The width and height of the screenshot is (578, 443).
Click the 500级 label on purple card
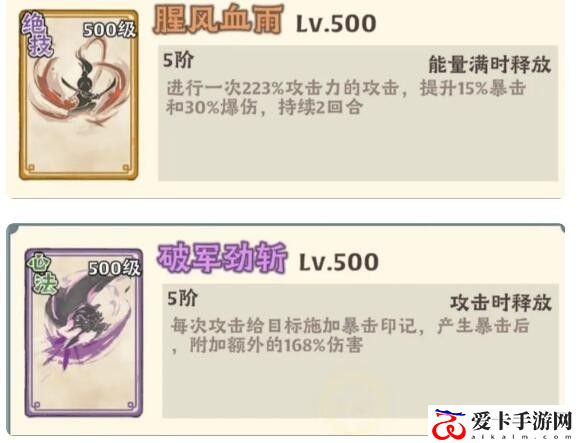tap(114, 268)
